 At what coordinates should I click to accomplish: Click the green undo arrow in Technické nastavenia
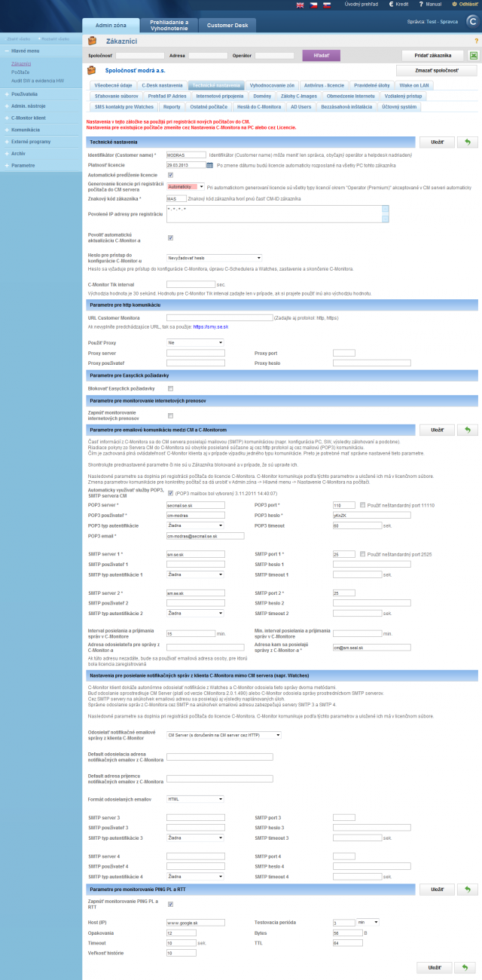click(467, 142)
